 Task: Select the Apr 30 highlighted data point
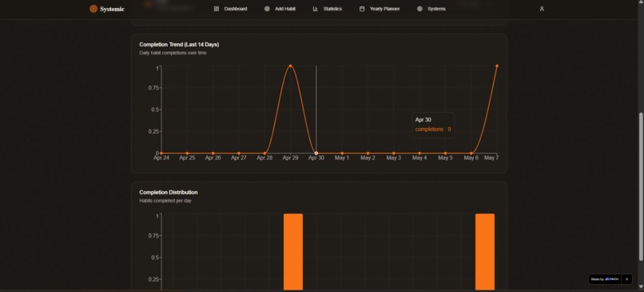[316, 153]
